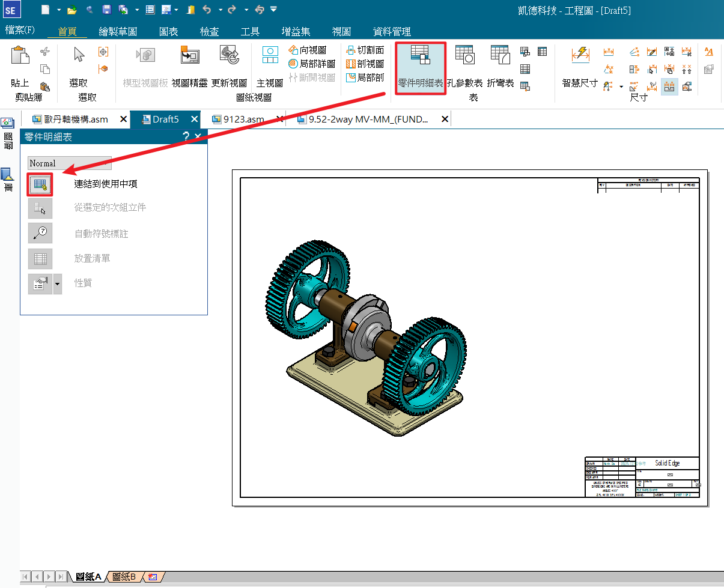Switch to the Diagram (圖表) ribbon tab
The image size is (724, 588).
pyautogui.click(x=169, y=32)
